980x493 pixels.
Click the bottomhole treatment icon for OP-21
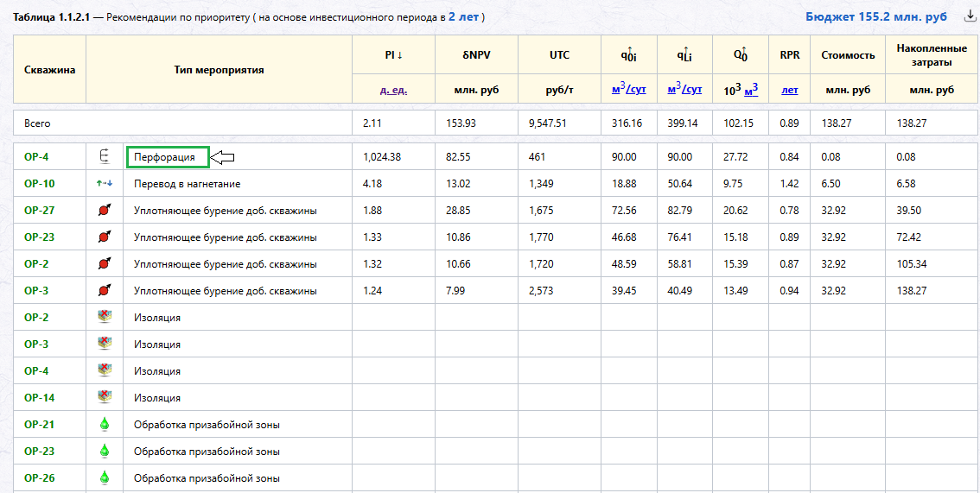coord(105,424)
